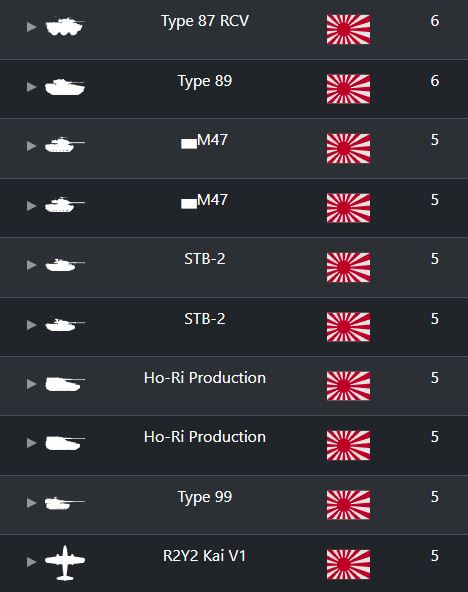Open the Type 87 RCV name link

(205, 21)
